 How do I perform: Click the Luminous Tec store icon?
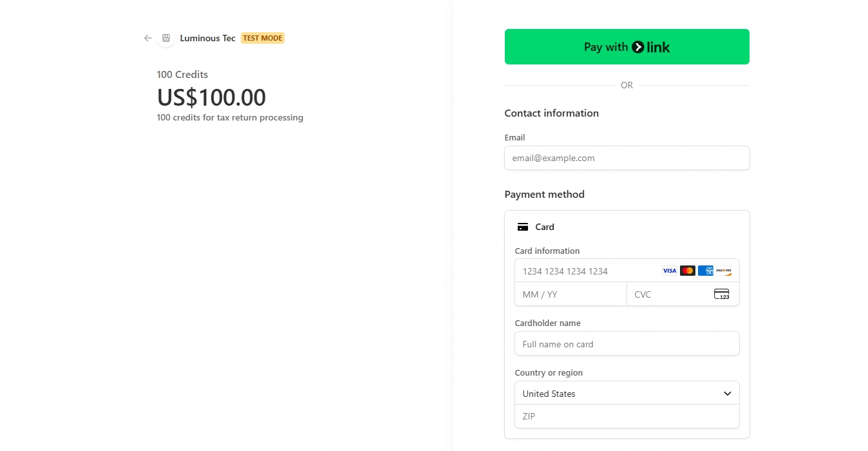coord(166,38)
